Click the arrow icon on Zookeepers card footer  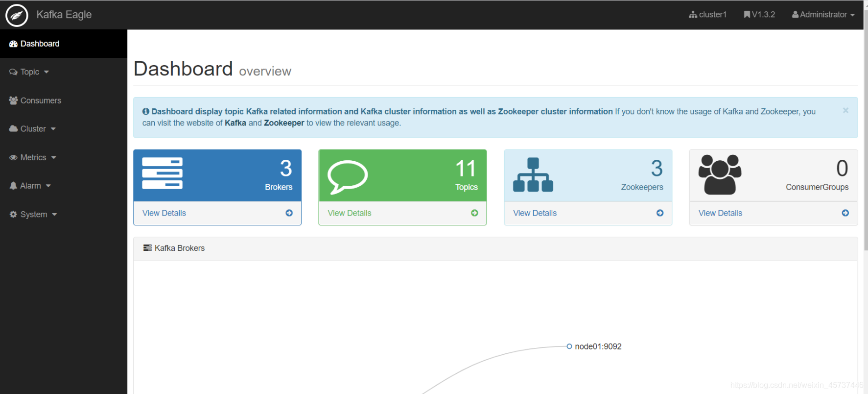click(660, 213)
